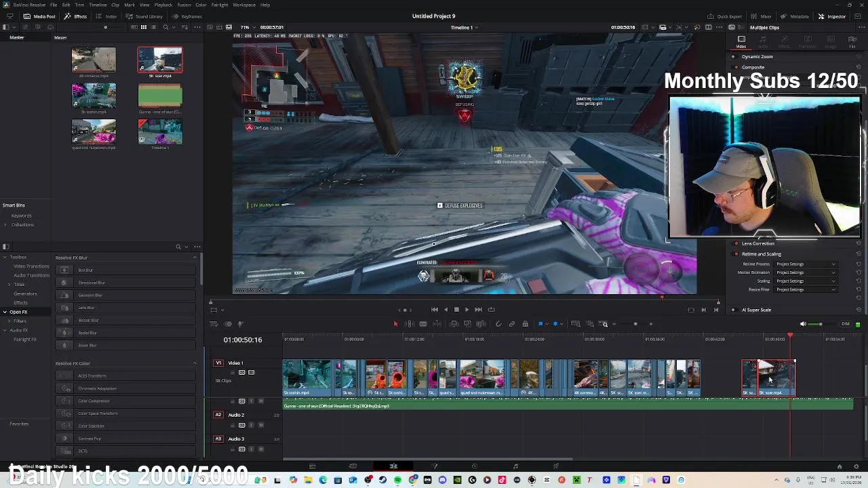Screen dimensions: 868x488
Task: Toggle timeline snapping magnet icon
Action: pos(498,324)
